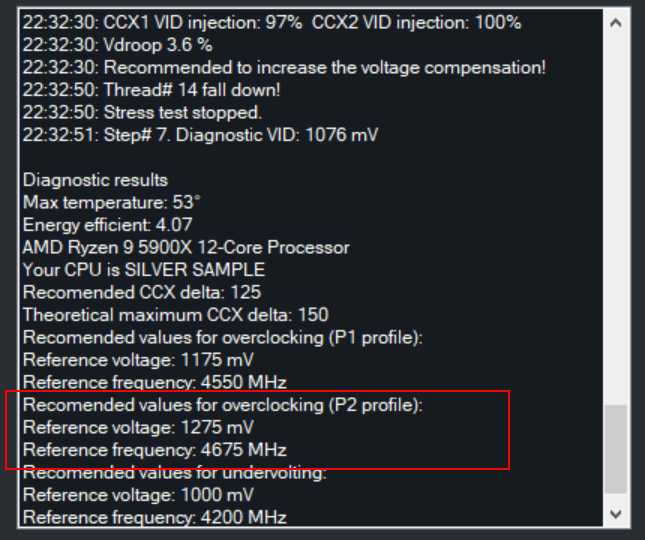Select the Energy efficient: 4.07 line
645x540 pixels.
108,225
